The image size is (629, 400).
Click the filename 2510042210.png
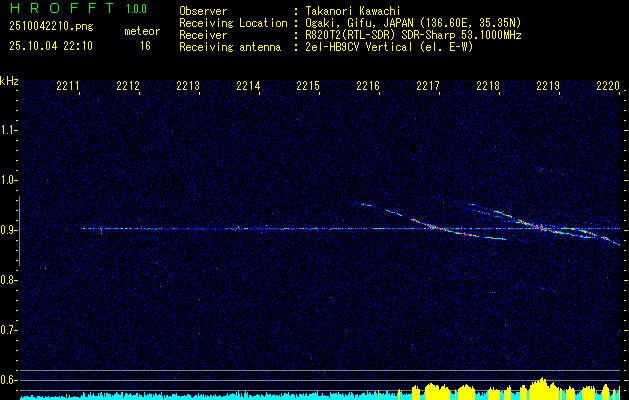click(51, 27)
